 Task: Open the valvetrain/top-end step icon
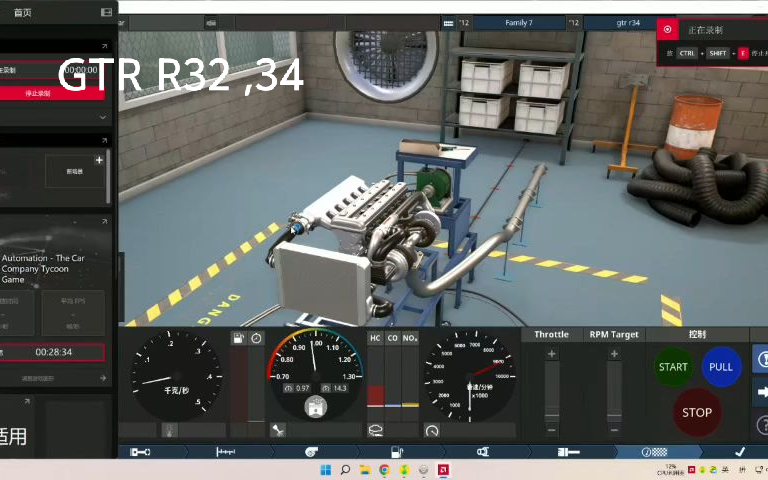(225, 452)
